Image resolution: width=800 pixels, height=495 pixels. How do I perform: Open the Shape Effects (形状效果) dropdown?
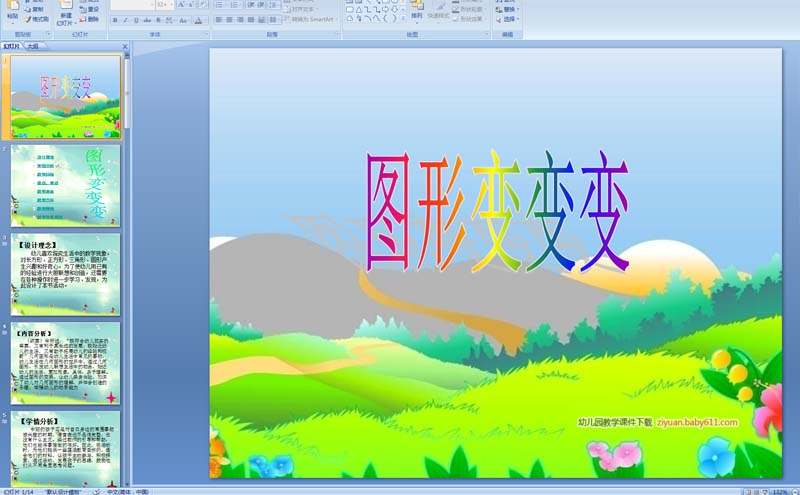point(469,19)
